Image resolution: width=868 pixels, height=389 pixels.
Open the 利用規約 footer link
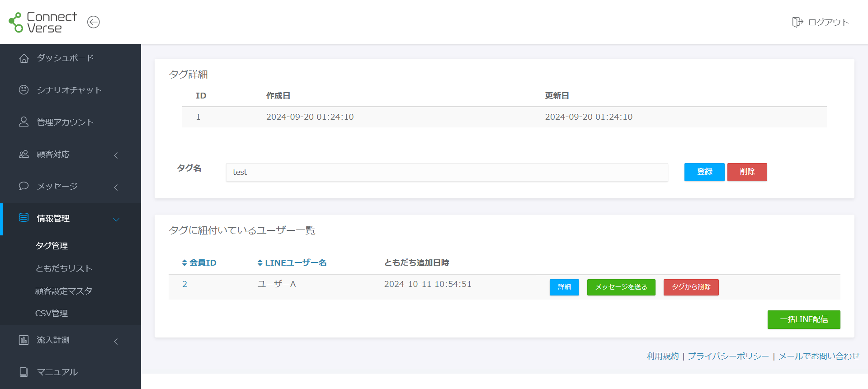662,356
